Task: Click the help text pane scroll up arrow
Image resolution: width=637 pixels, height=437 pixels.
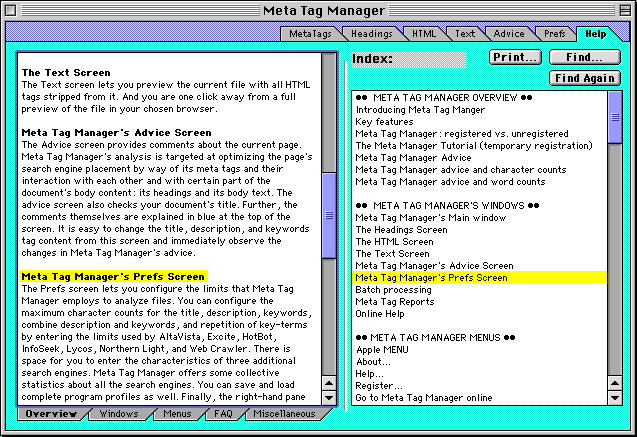Action: [329, 383]
